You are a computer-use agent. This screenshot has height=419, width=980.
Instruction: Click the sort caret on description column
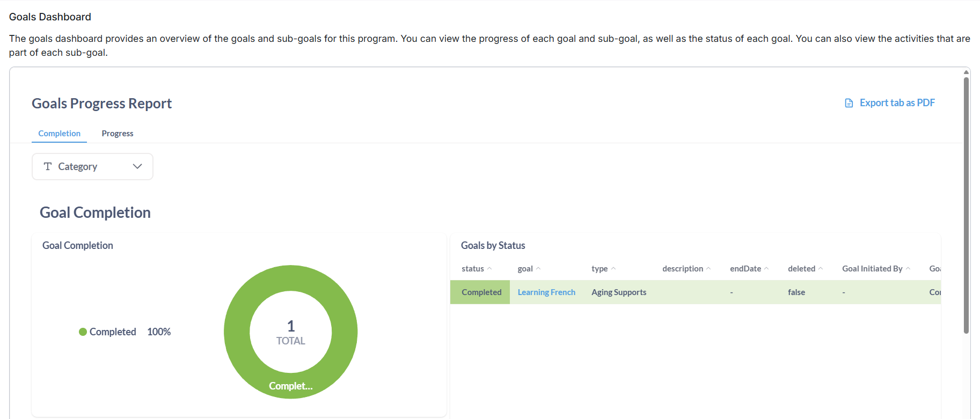tap(710, 268)
